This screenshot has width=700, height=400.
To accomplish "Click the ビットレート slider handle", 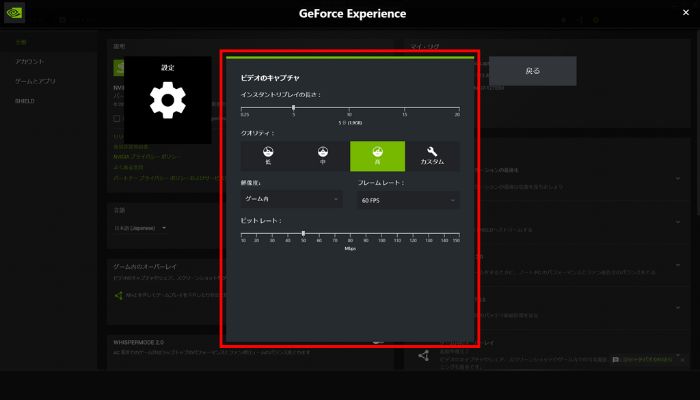I will click(x=303, y=233).
